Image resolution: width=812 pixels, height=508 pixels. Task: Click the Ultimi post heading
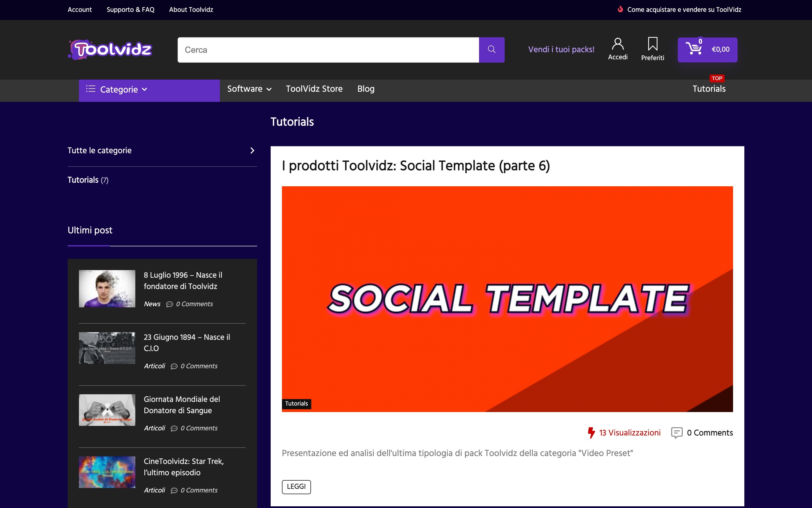(90, 230)
